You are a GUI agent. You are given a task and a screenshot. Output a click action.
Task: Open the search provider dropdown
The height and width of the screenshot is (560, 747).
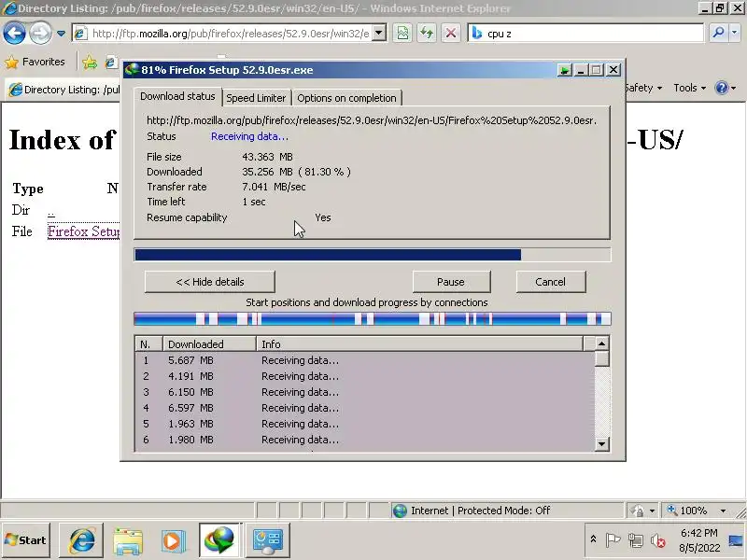tap(735, 34)
